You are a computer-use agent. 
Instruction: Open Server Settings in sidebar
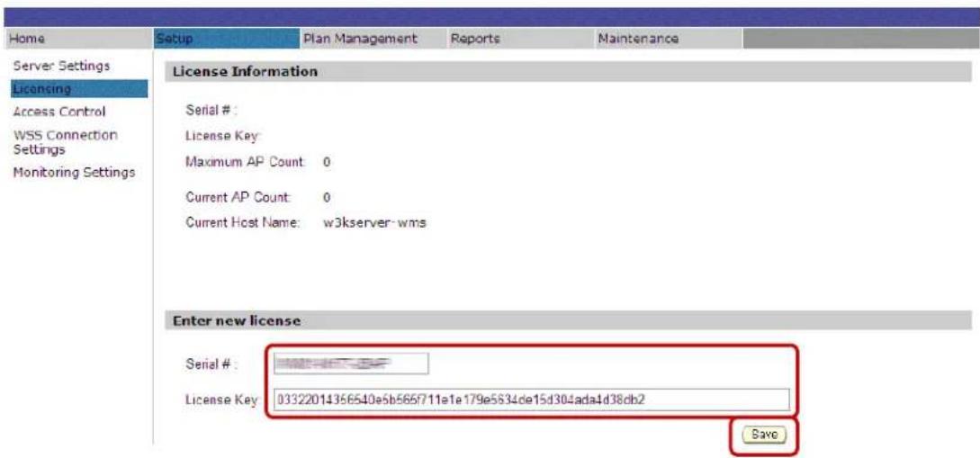62,66
